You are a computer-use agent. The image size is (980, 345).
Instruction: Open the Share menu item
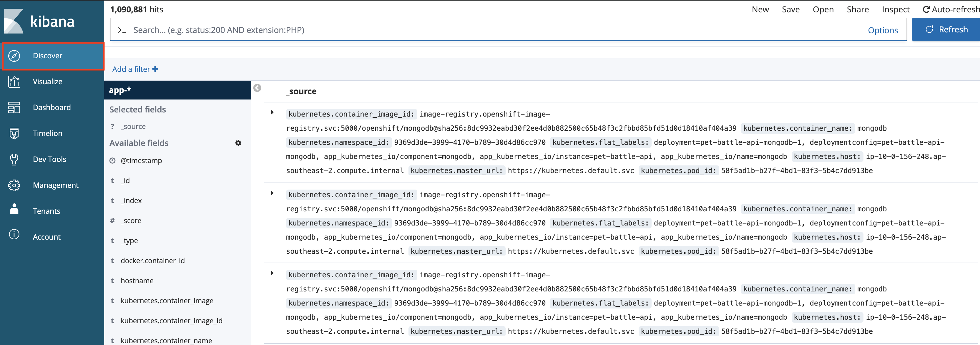(857, 9)
